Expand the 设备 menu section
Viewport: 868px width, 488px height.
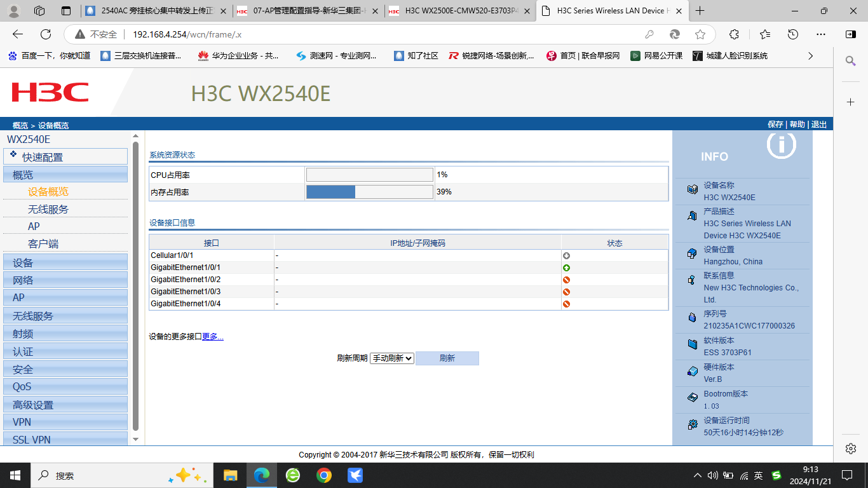click(65, 262)
